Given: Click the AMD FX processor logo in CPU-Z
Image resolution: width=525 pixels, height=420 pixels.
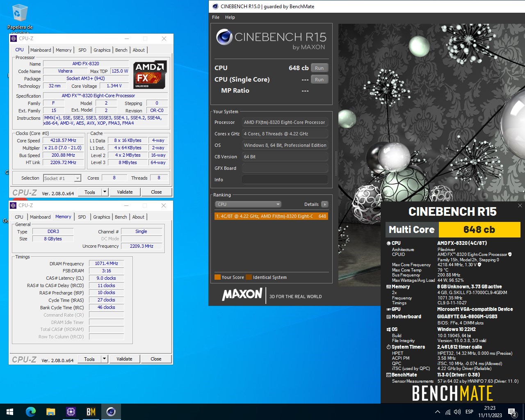Looking at the screenshot, I should coord(149,75).
